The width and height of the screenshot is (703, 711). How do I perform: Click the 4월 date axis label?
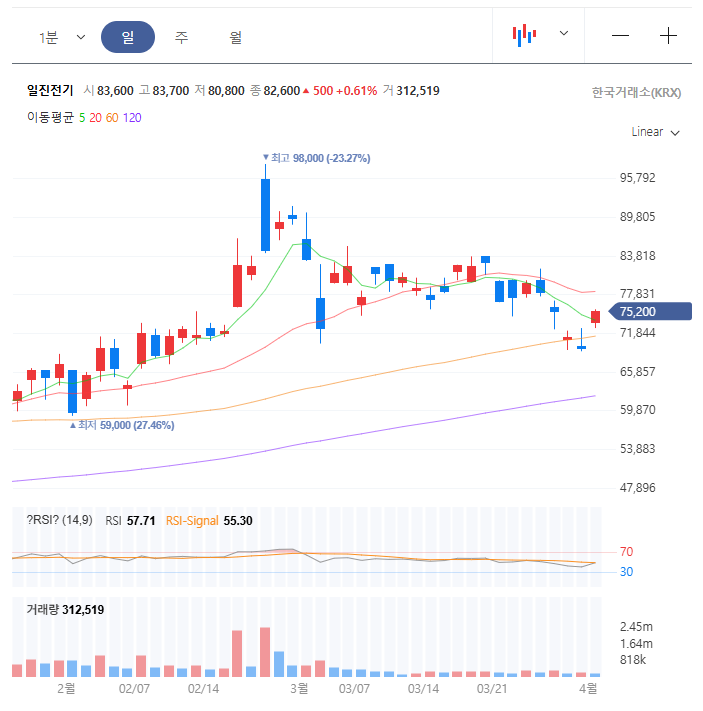(x=588, y=688)
